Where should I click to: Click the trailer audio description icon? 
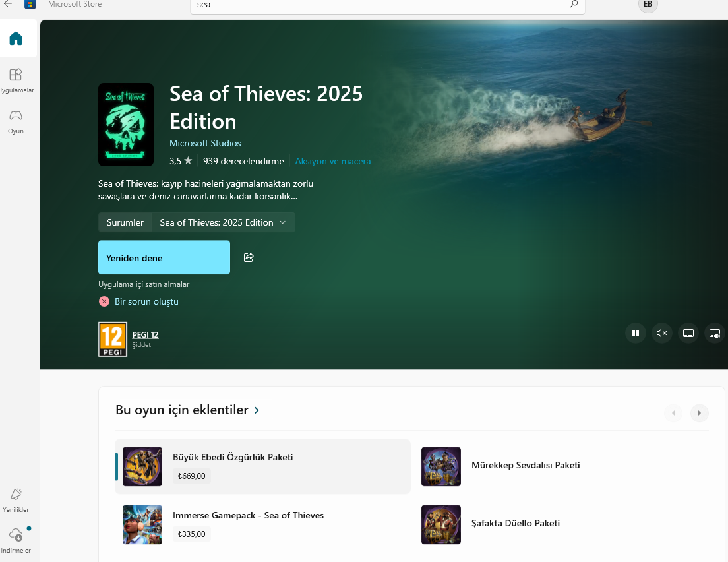pos(715,333)
